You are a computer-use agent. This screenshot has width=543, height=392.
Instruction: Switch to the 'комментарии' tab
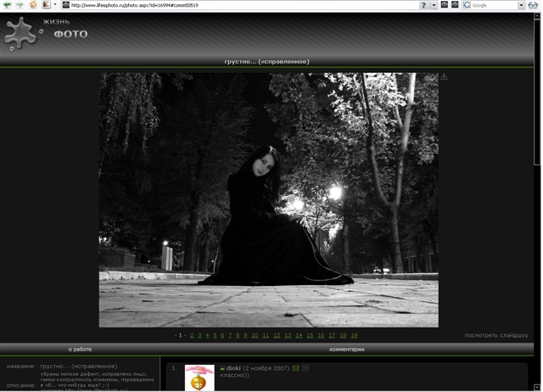click(x=347, y=349)
